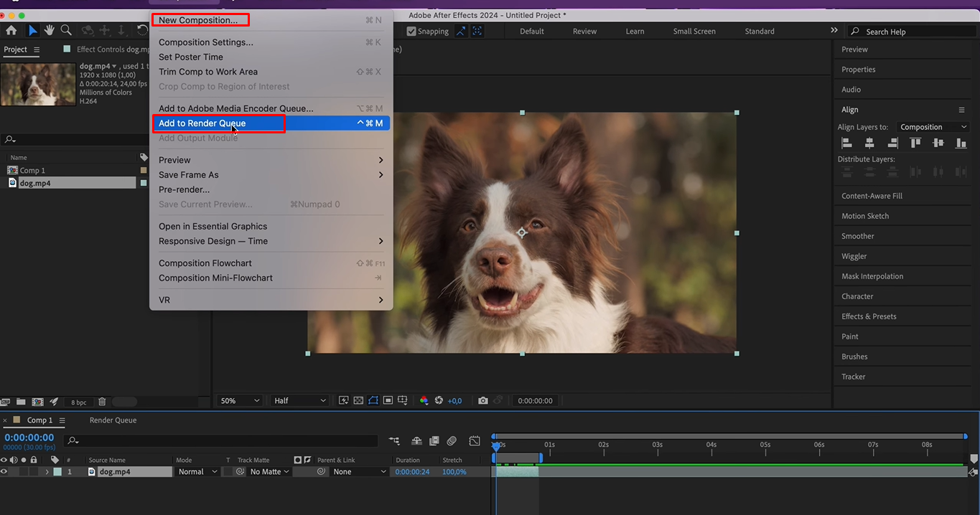This screenshot has height=515, width=980.
Task: Choose Add to Render Queue from the menu
Action: click(202, 123)
